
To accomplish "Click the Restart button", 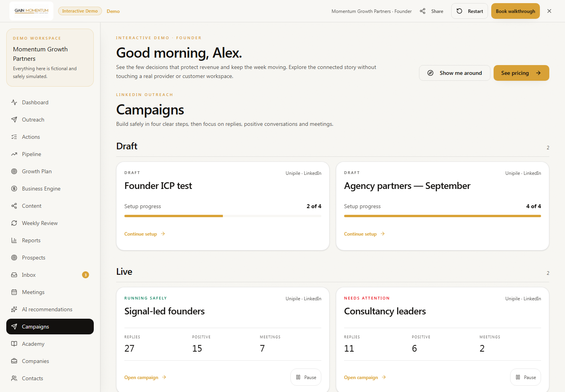I will pos(470,11).
